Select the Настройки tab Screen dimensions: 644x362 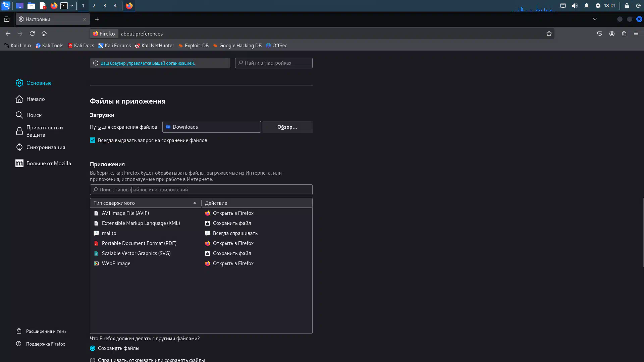53,19
